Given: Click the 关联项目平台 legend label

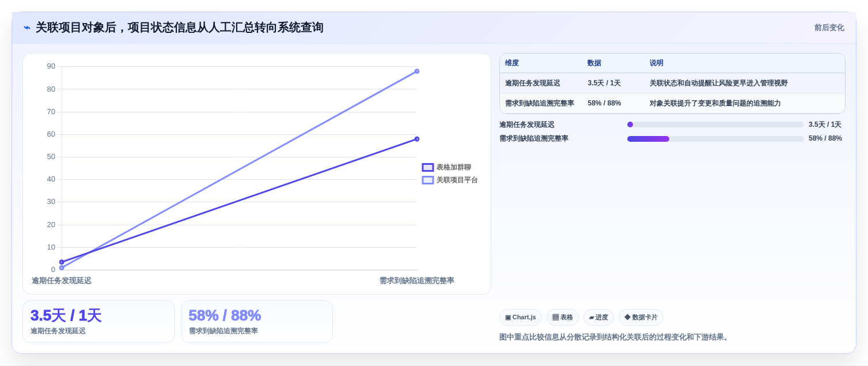Looking at the screenshot, I should tap(457, 180).
